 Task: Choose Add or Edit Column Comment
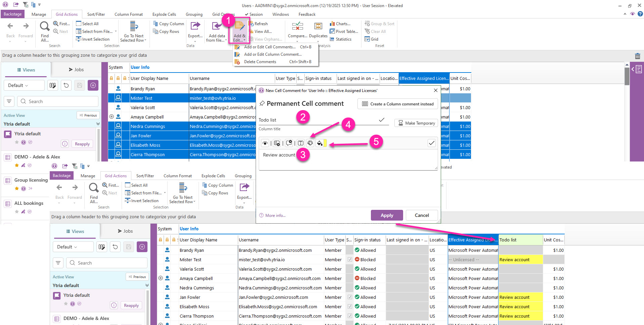(x=272, y=54)
